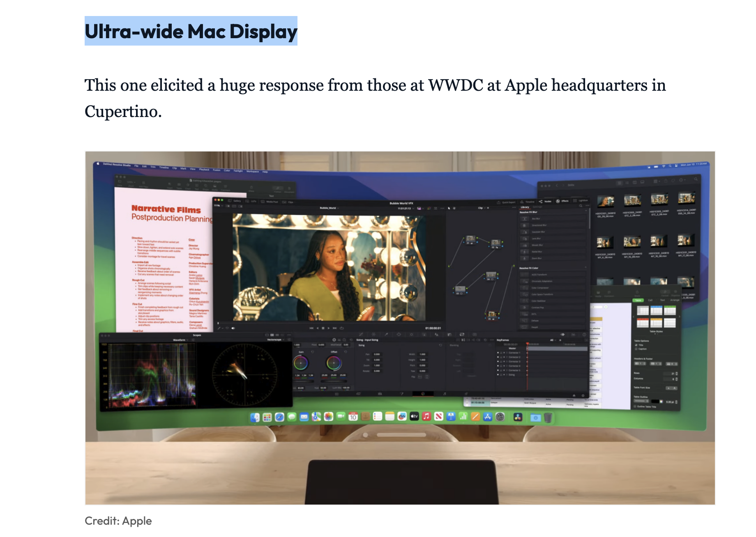This screenshot has height=537, width=756.
Task: Click the Ultra-wide Mac Display heading
Action: click(191, 32)
